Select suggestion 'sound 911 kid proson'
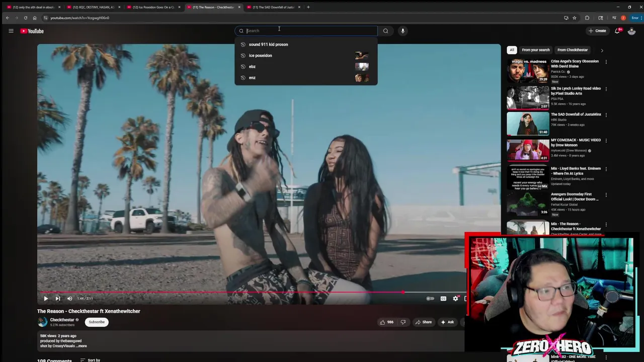Image resolution: width=644 pixels, height=362 pixels. 306,44
